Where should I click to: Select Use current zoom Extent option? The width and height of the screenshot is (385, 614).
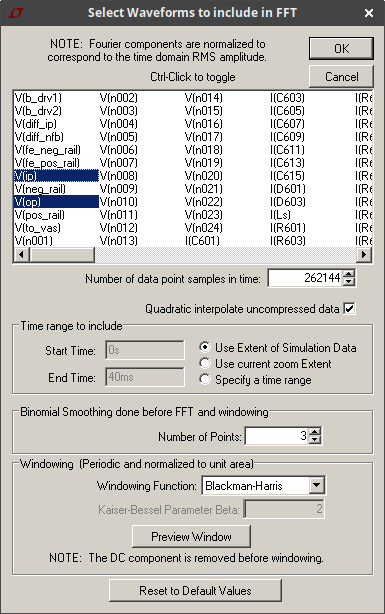(x=204, y=364)
